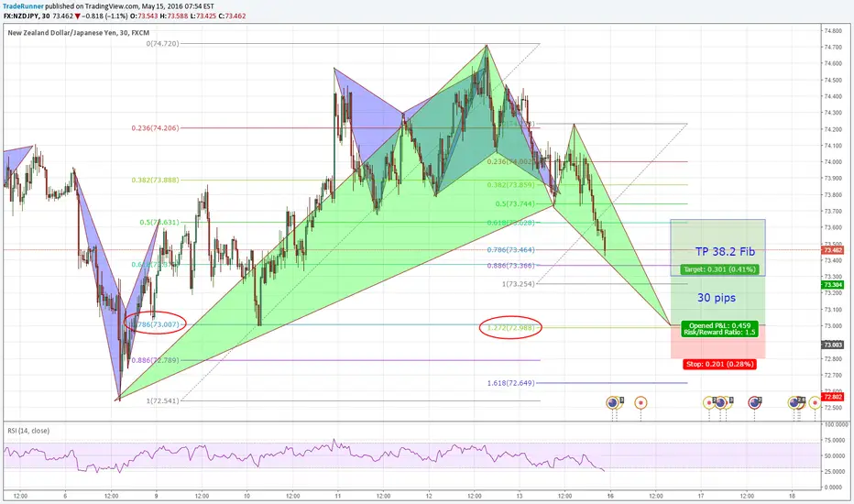Select the '1(72.541)' Fibonacci level label
The height and width of the screenshot is (504, 854).
point(162,400)
